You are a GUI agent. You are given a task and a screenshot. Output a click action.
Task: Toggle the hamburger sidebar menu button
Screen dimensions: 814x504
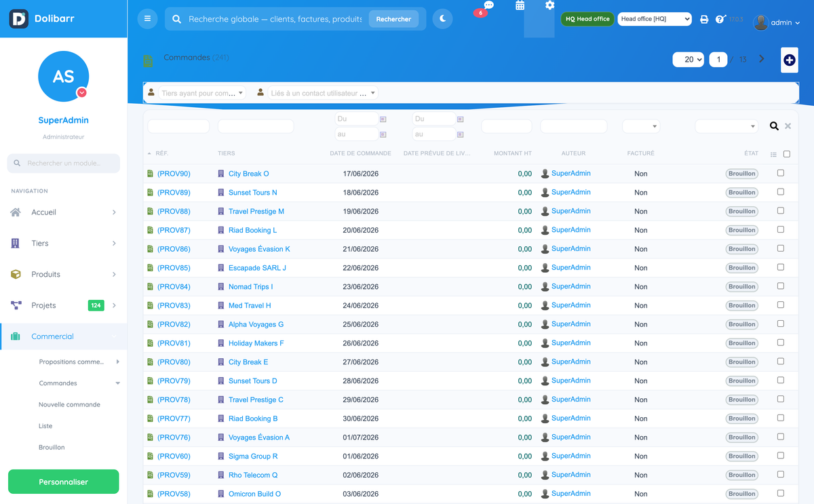tap(147, 19)
